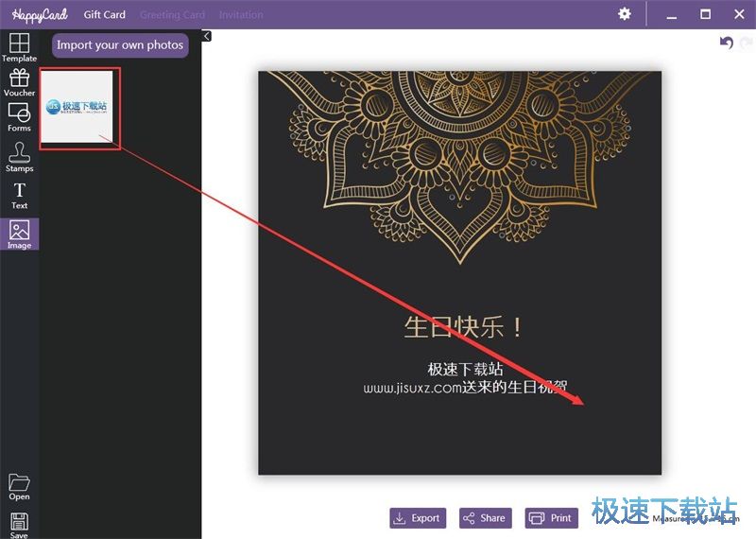Open settings gear in title bar
The image size is (756, 539).
(625, 14)
